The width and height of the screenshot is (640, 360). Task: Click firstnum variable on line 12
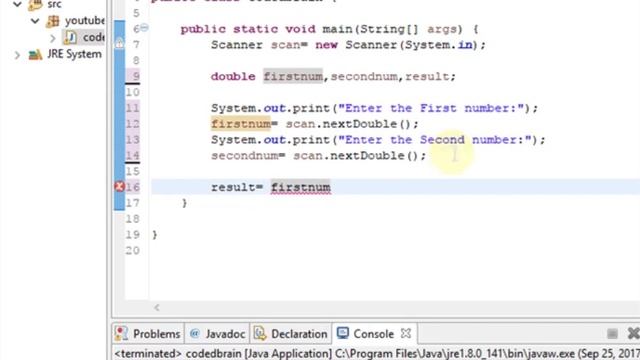coord(241,124)
